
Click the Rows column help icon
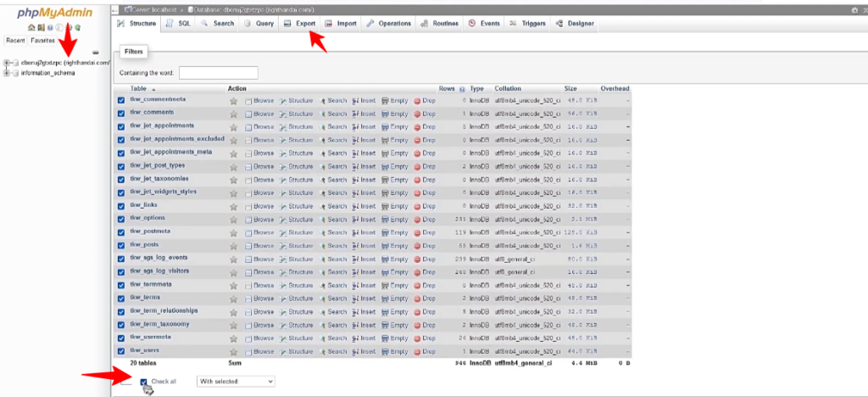coord(462,89)
